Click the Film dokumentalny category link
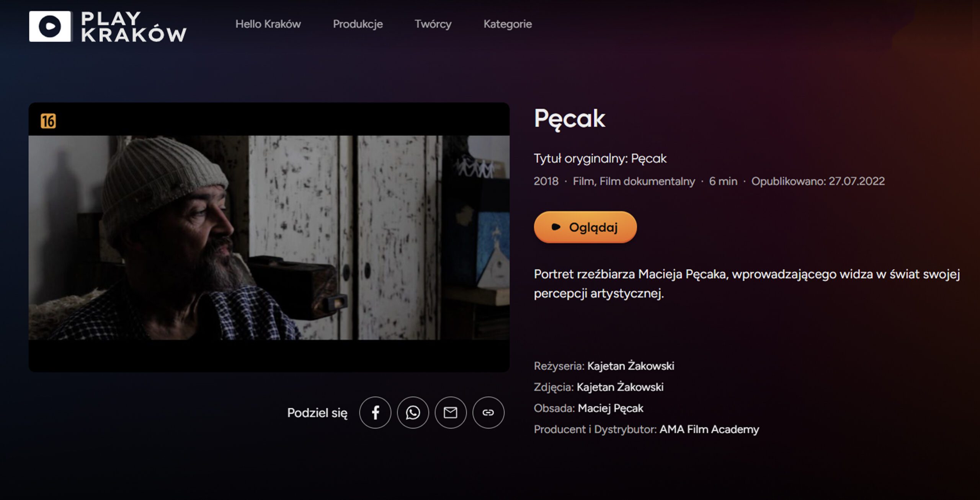The image size is (980, 500). 647,181
